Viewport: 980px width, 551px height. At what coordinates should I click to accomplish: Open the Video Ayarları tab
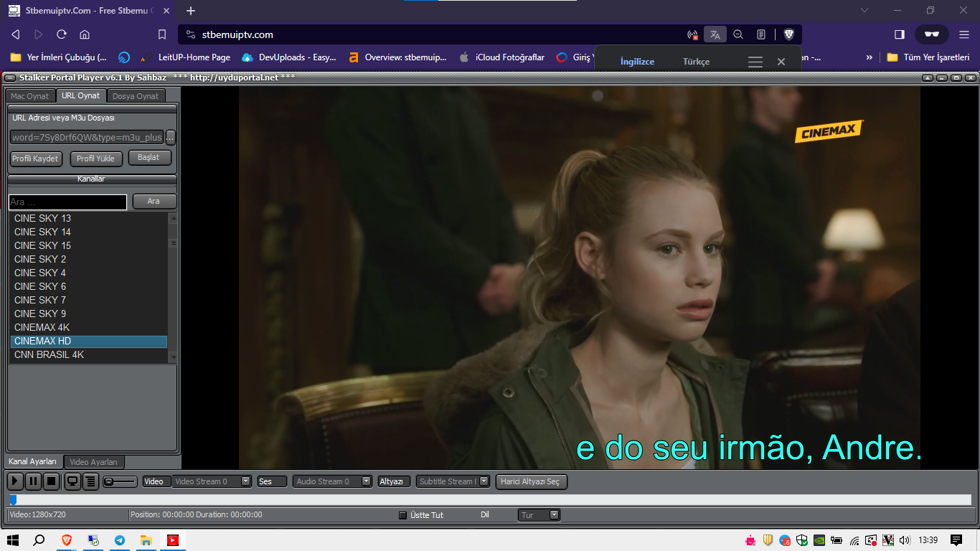(x=94, y=462)
